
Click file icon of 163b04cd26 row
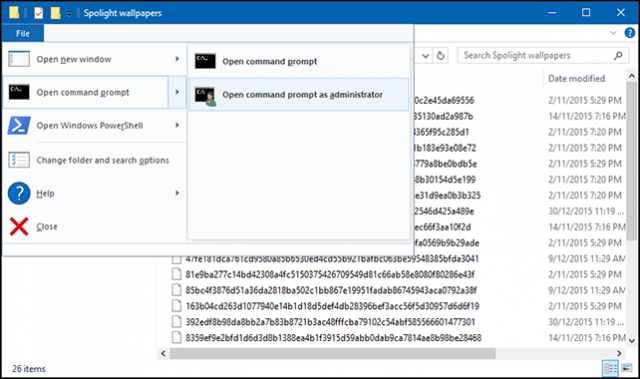click(176, 306)
